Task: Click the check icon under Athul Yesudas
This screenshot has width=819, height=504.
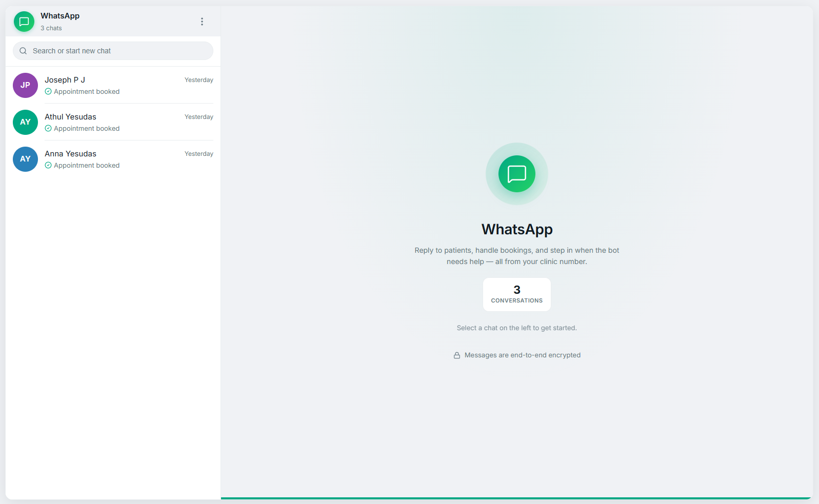Action: [48, 128]
